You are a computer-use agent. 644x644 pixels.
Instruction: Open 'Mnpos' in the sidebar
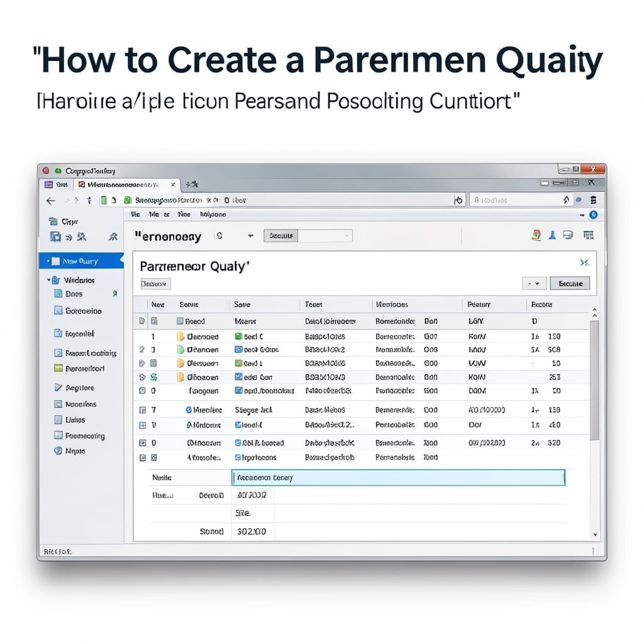point(70,451)
